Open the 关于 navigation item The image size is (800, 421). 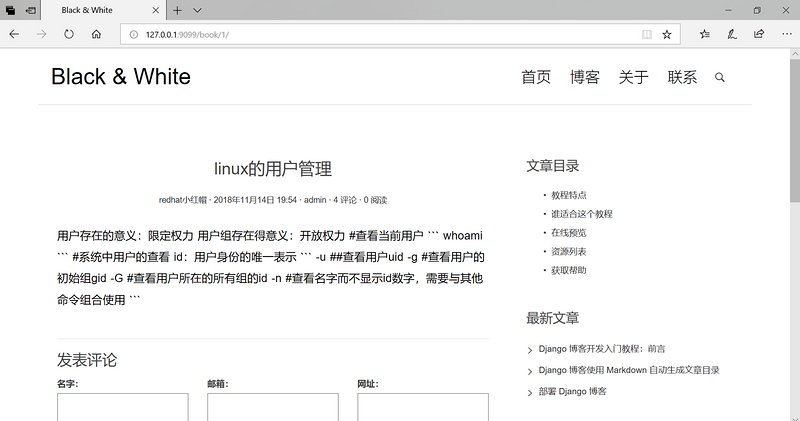tap(634, 77)
